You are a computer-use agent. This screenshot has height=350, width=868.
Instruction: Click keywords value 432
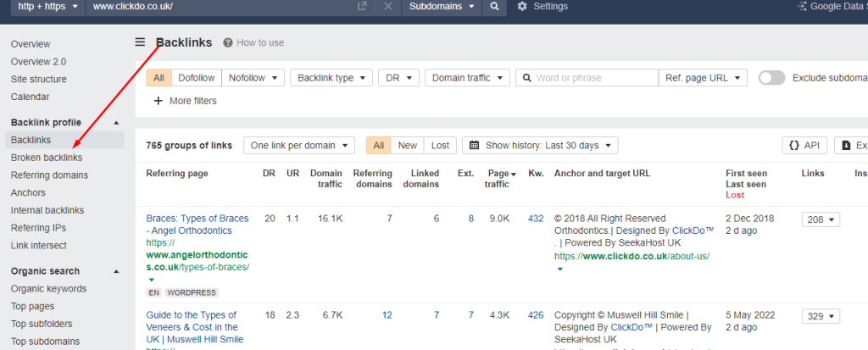tap(536, 219)
